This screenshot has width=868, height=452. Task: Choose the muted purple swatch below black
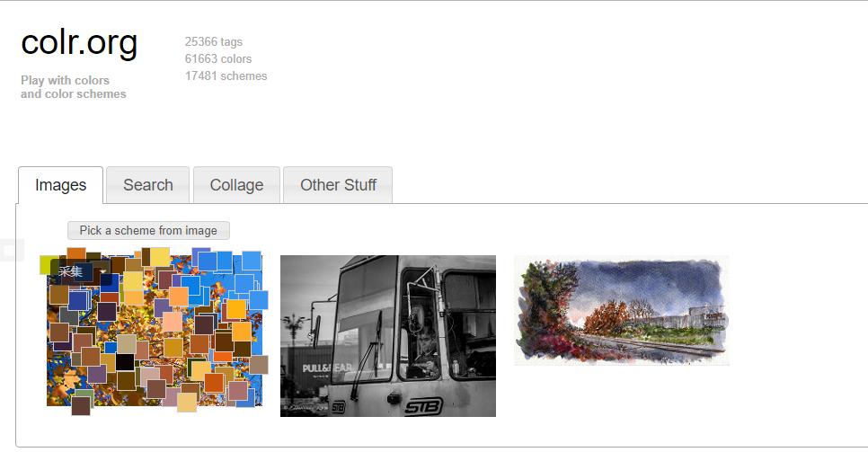(97, 374)
